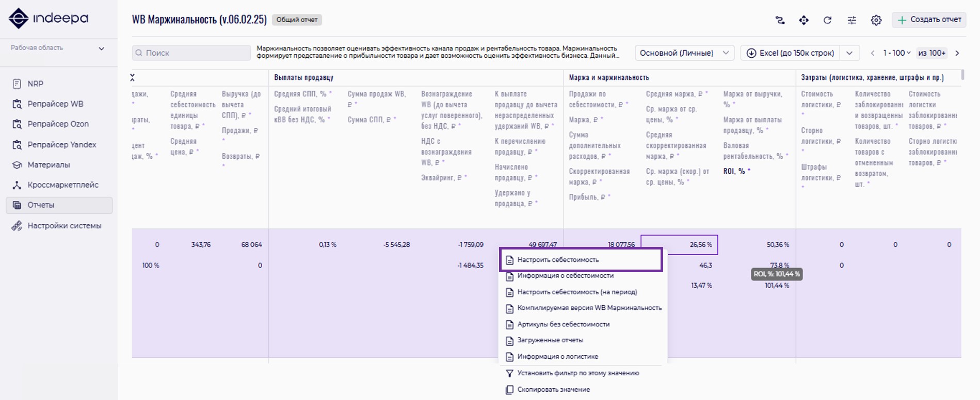Expand the Excel export options arrow
Image resolution: width=980 pixels, height=400 pixels.
pyautogui.click(x=849, y=53)
